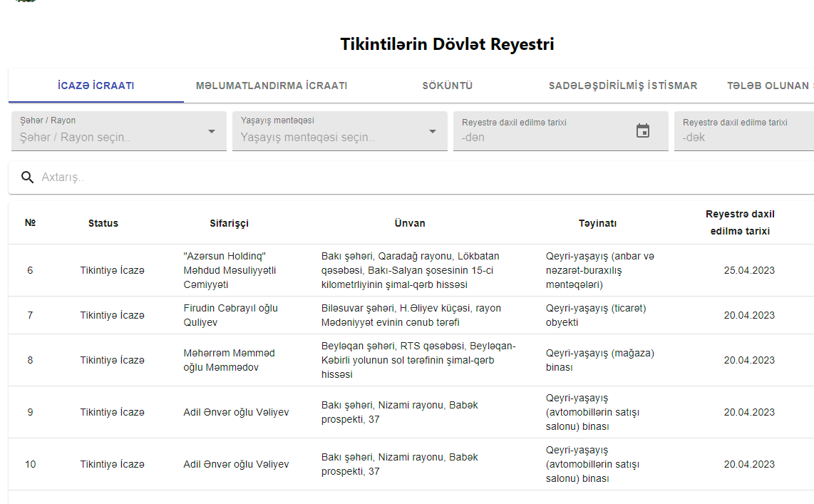Click the Status column header

(x=103, y=223)
